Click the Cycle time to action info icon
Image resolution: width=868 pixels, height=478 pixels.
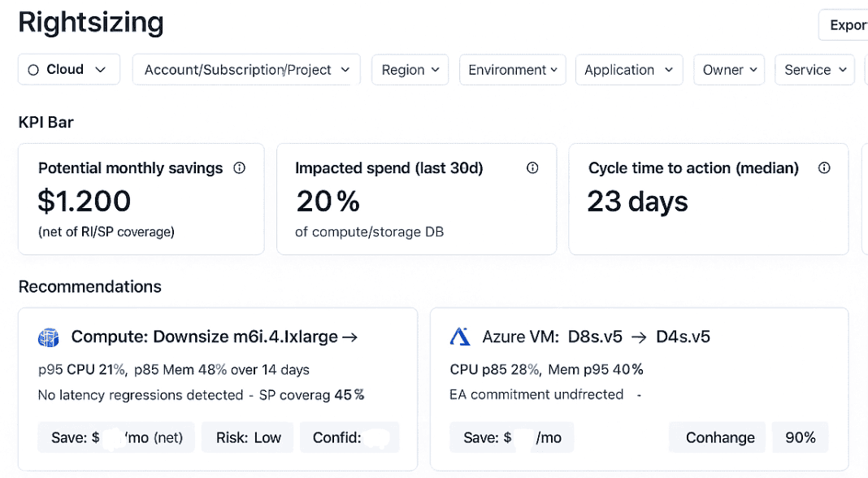[x=824, y=167]
